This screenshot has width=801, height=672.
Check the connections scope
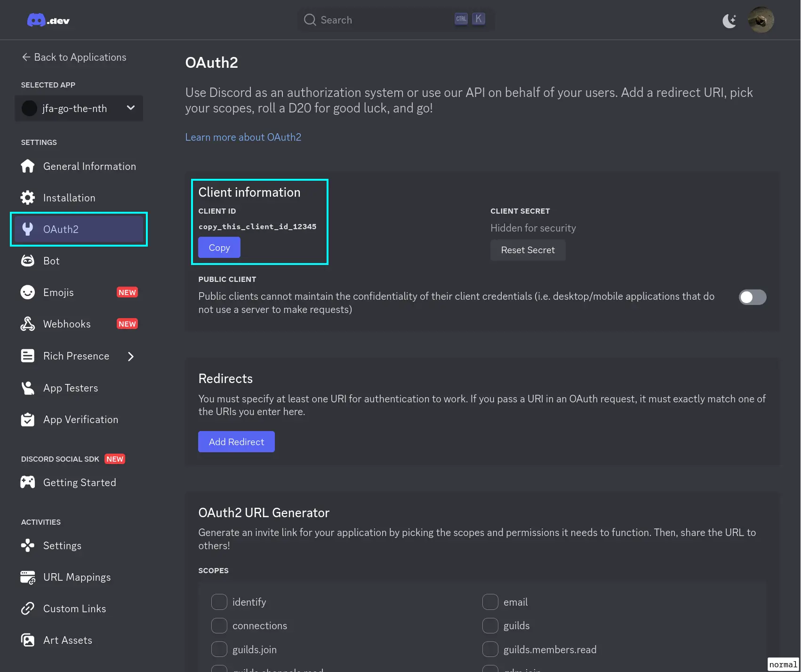tap(219, 625)
